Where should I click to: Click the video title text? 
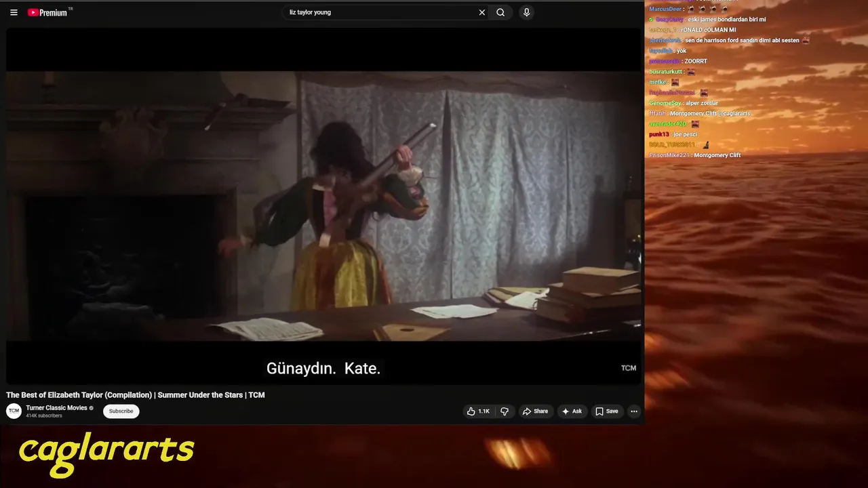136,395
